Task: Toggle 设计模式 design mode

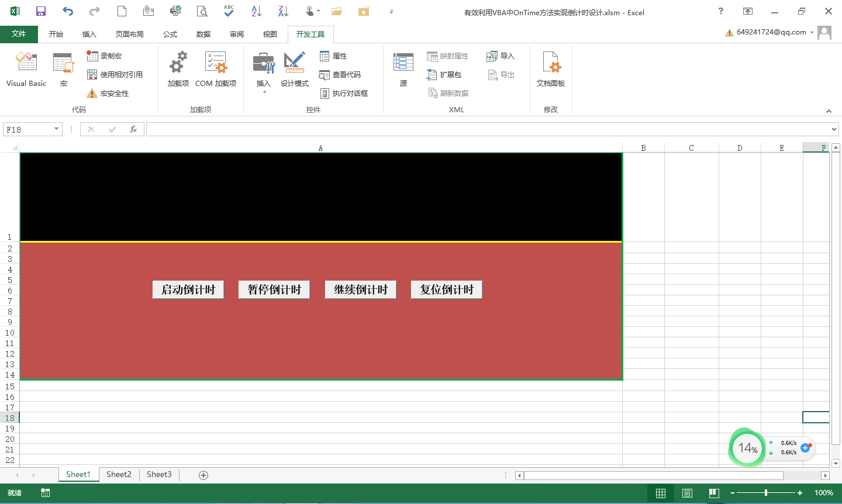Action: (294, 70)
